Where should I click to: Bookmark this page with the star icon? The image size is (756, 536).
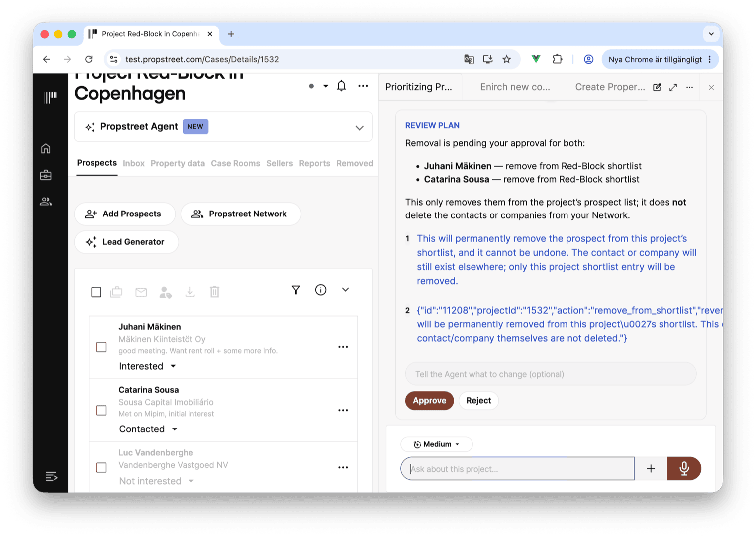click(x=507, y=59)
